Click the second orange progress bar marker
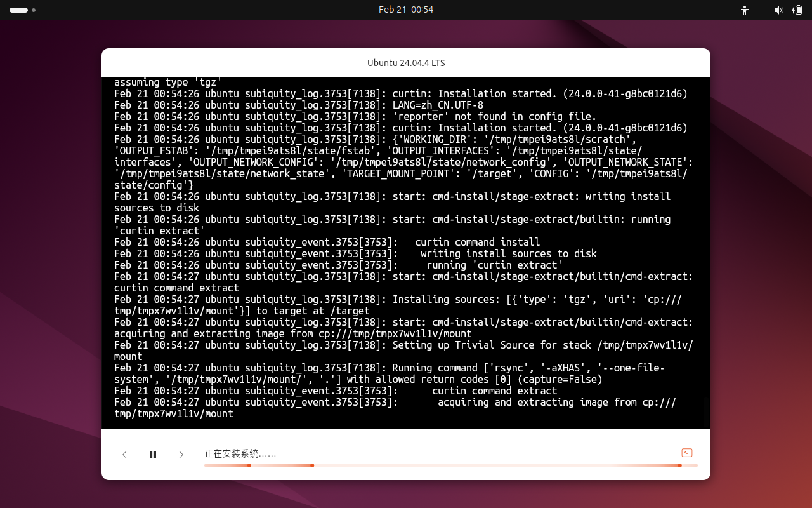The height and width of the screenshot is (508, 812). tap(312, 465)
